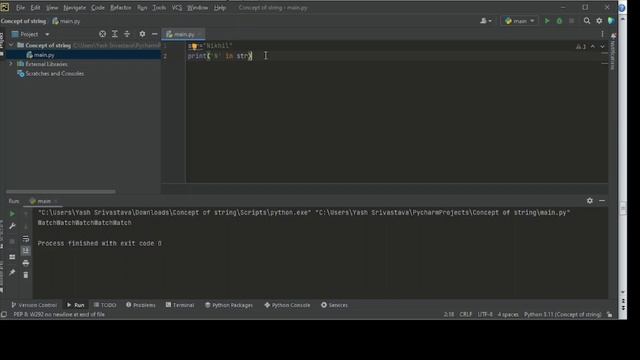Click the Python 3.11 interpreter in status bar

[x=562, y=314]
